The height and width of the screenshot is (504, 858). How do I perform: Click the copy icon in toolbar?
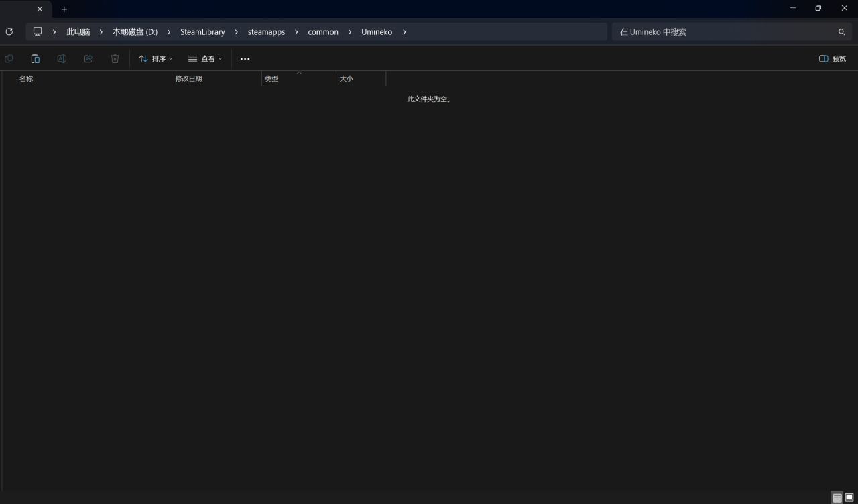click(9, 59)
